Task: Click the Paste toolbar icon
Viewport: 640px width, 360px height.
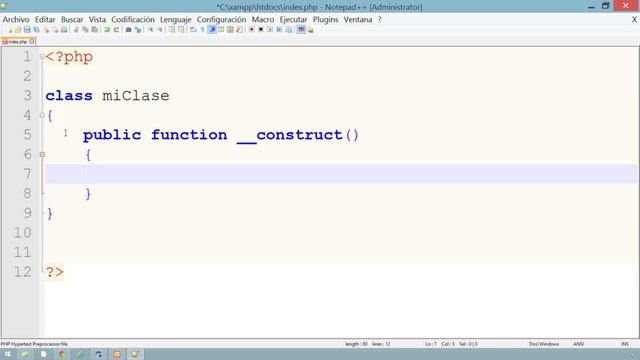Action: tap(94, 30)
